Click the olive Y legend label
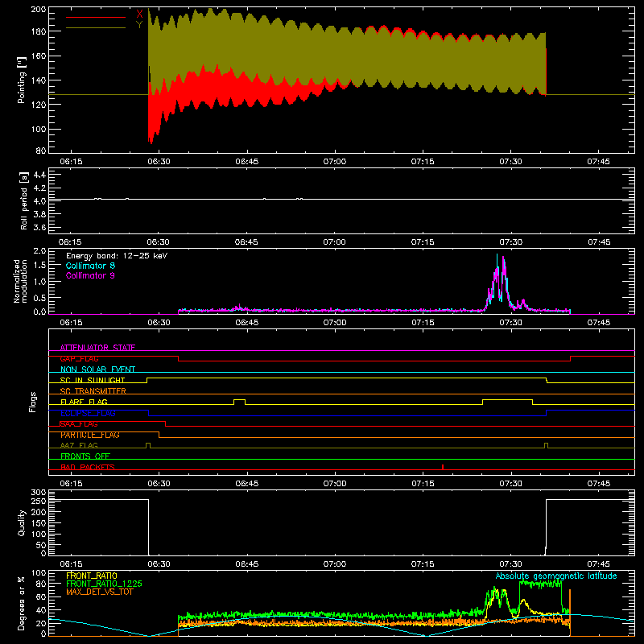This screenshot has width=644, height=644. 139,25
